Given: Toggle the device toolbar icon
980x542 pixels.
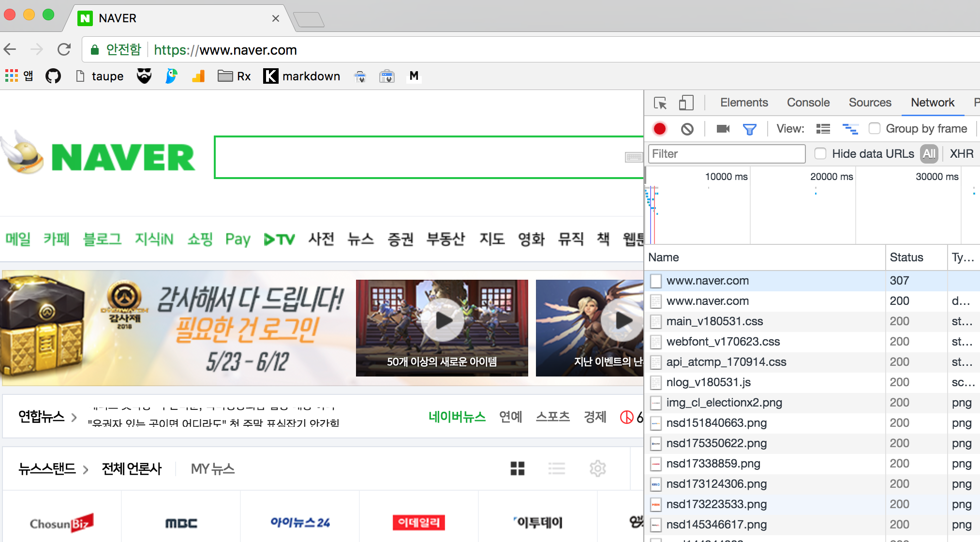Looking at the screenshot, I should (x=686, y=103).
